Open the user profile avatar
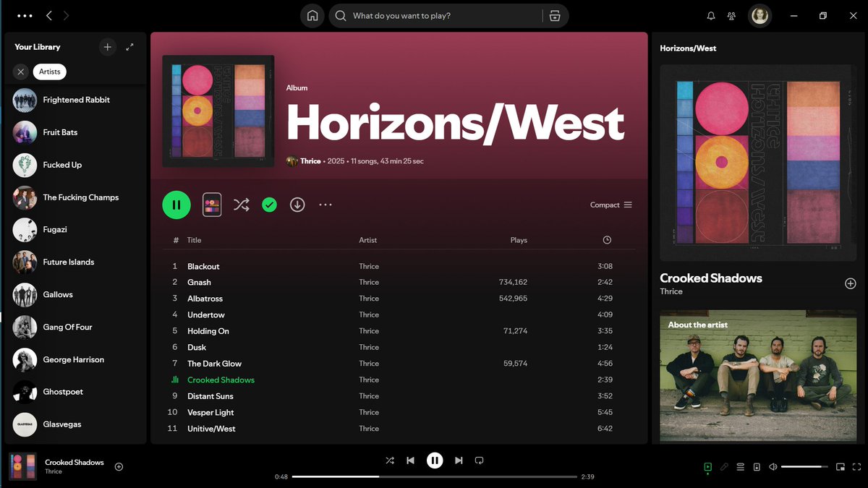Viewport: 868px width, 488px height. coord(759,16)
